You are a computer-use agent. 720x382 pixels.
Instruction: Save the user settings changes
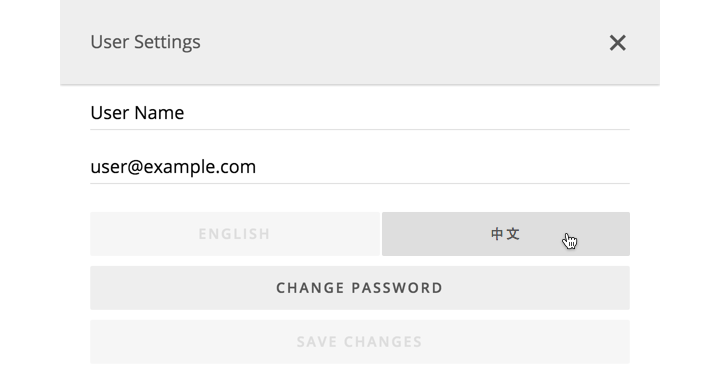(x=360, y=342)
